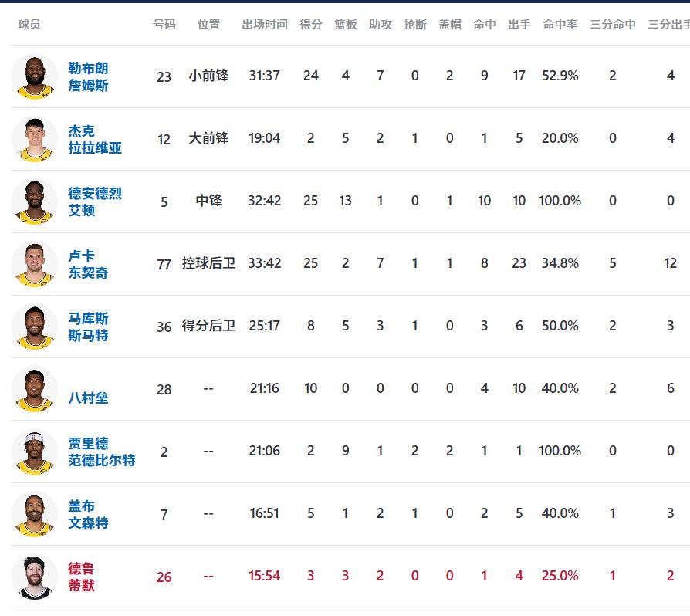Screen dimensions: 690x616
Task: Select 马库斯 斯马特's avatar picture
Action: (x=35, y=327)
